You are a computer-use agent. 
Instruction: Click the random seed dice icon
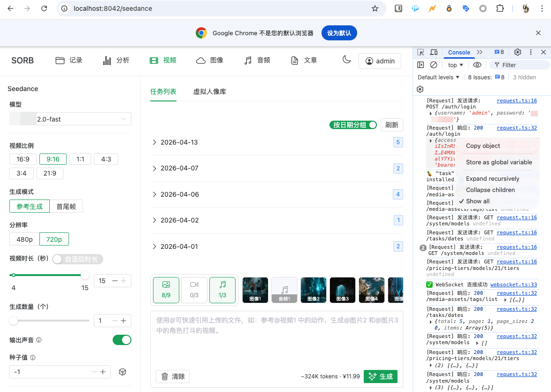tap(122, 372)
